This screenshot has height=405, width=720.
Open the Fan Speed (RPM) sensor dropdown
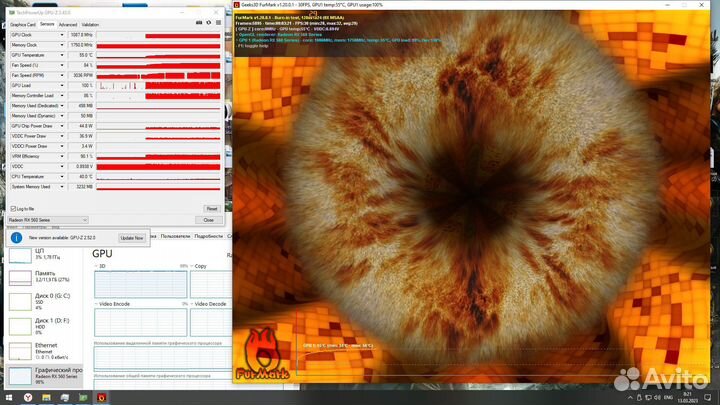click(62, 75)
